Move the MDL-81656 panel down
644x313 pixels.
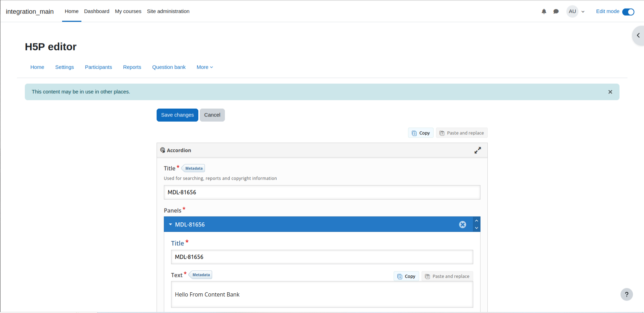[x=476, y=228]
